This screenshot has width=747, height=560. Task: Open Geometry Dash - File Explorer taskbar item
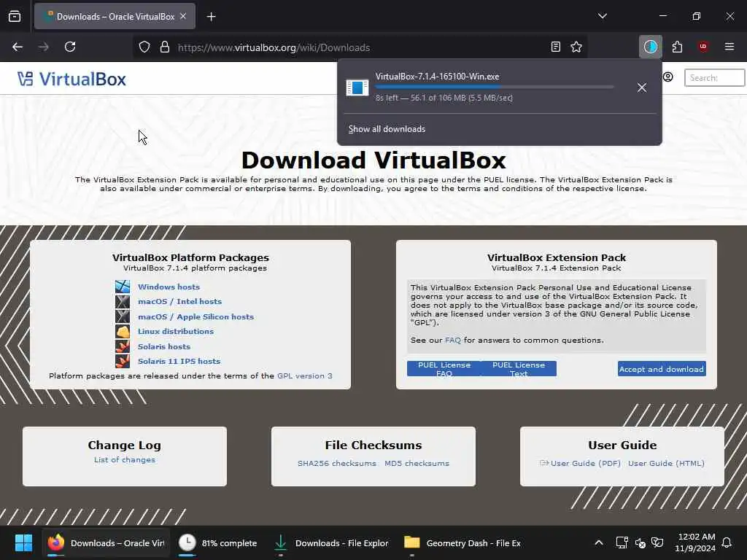[462, 542]
